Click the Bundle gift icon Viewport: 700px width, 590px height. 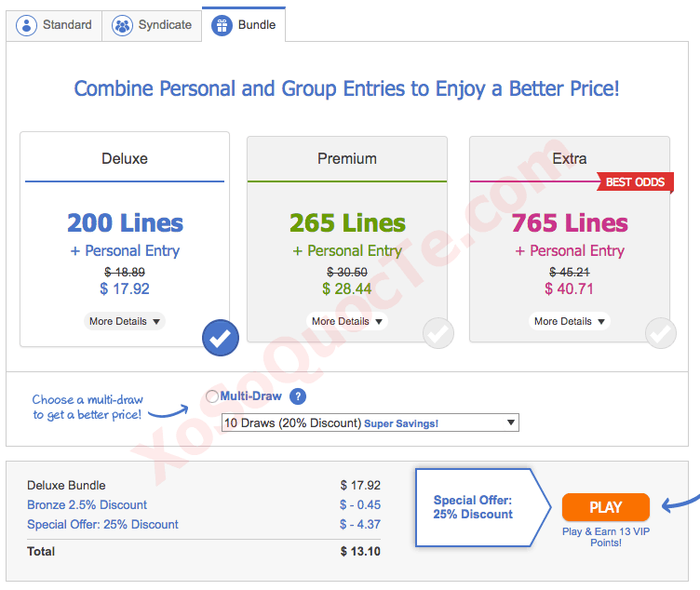pos(222,25)
